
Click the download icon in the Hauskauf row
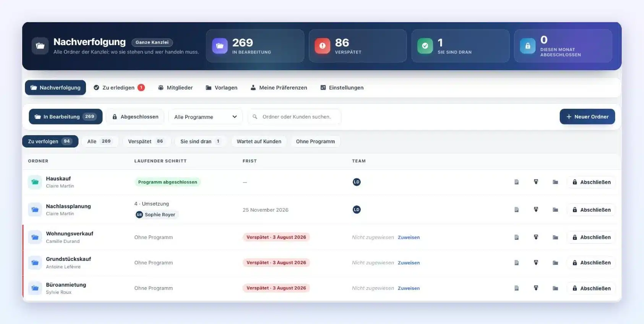[x=536, y=182]
